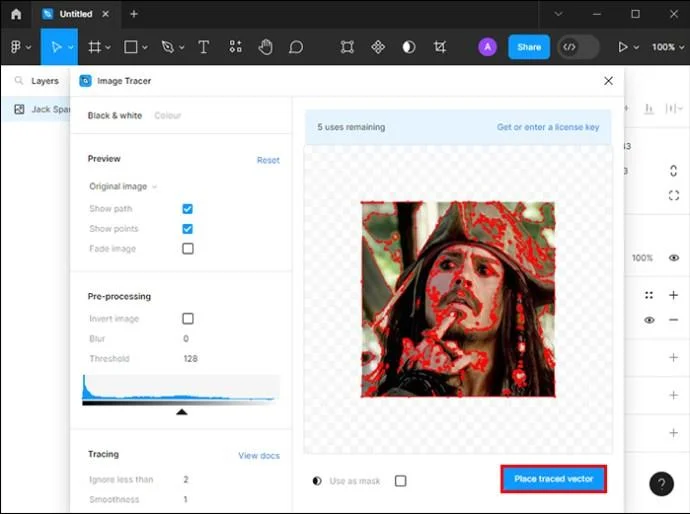Screen dimensions: 690x514
Task: Open the tab list chevron in title bar
Action: pos(558,14)
